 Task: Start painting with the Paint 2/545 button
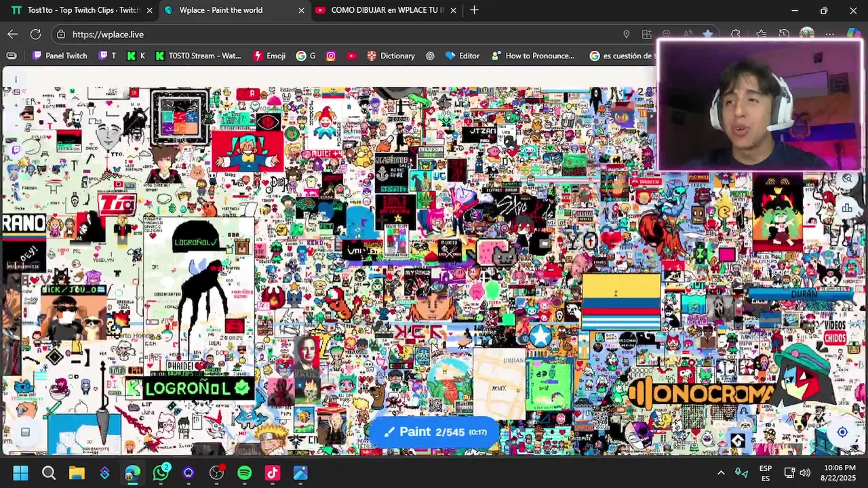[435, 432]
